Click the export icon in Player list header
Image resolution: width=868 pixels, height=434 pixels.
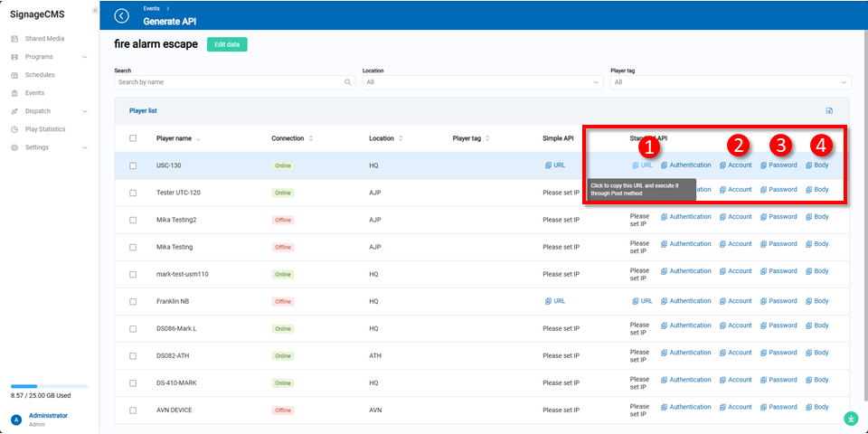[829, 111]
